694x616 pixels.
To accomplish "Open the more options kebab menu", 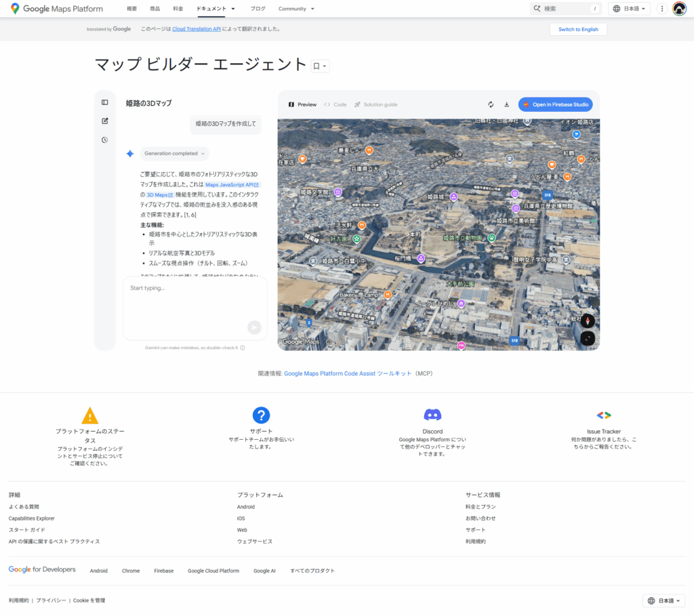I will pyautogui.click(x=662, y=8).
